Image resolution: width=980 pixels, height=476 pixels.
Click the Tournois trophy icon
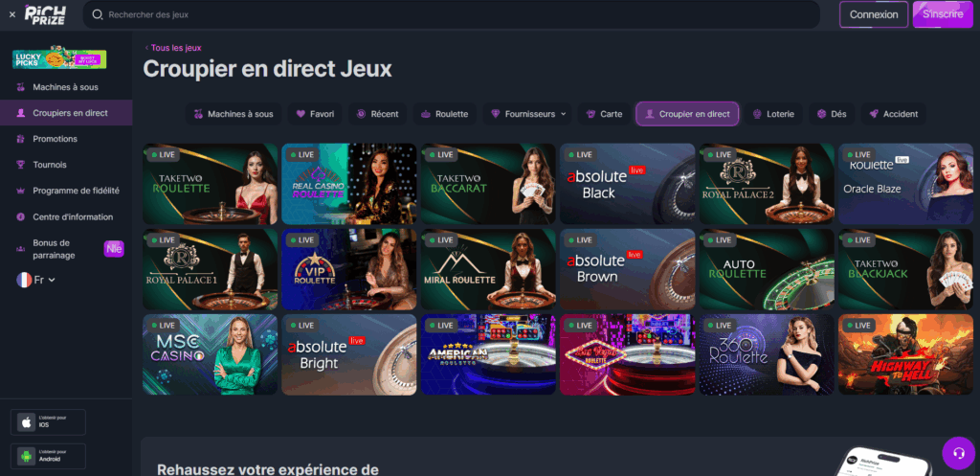point(21,165)
